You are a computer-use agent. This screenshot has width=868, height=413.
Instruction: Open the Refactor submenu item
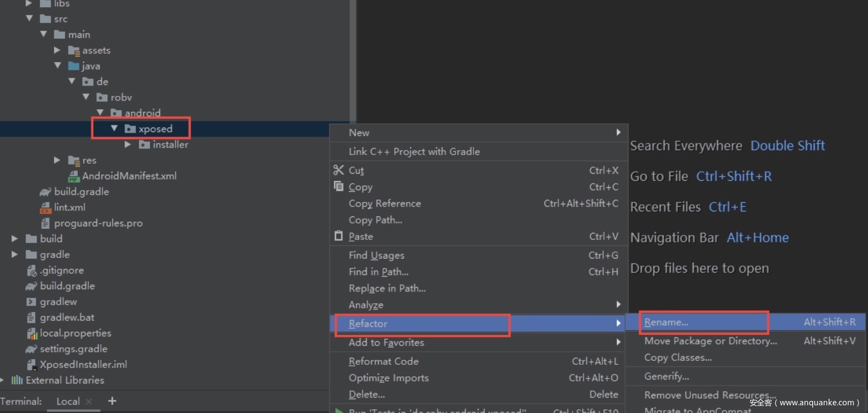click(368, 324)
